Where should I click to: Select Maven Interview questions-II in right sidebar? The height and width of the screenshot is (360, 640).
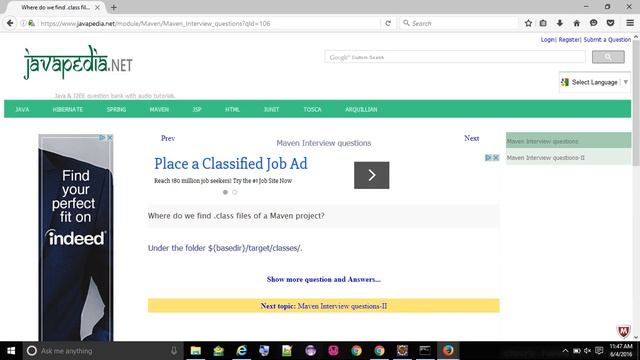569,158
